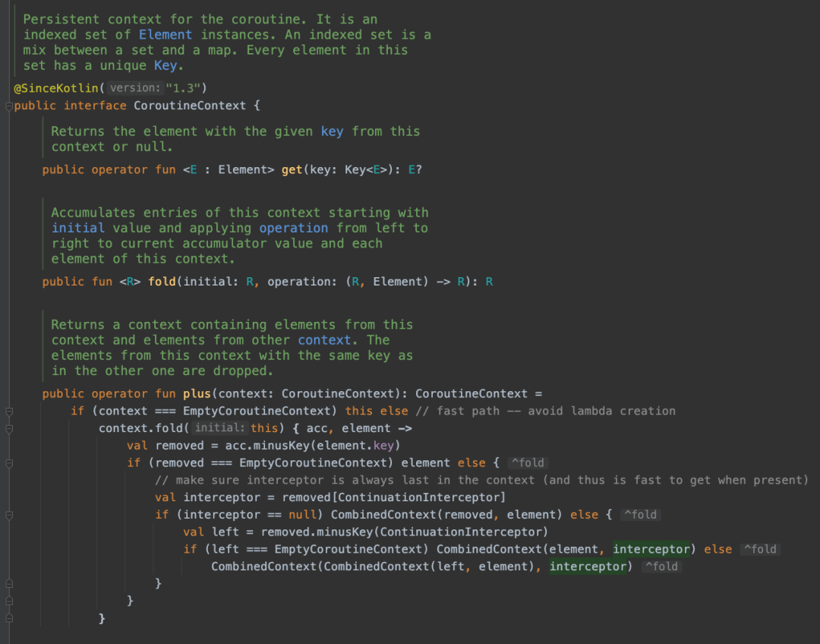Click 'acc.minusKey' receiver 'acc' in 'val removed' line
Image resolution: width=820 pixels, height=644 pixels.
pos(235,446)
